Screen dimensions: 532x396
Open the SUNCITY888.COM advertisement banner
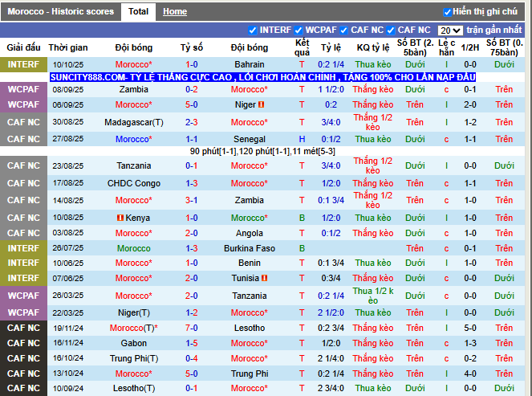point(262,77)
